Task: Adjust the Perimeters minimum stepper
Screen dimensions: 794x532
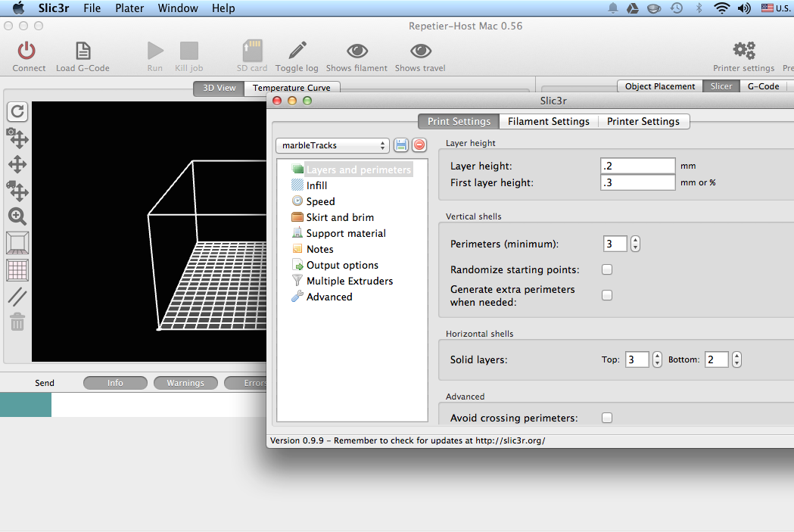Action: pyautogui.click(x=635, y=244)
